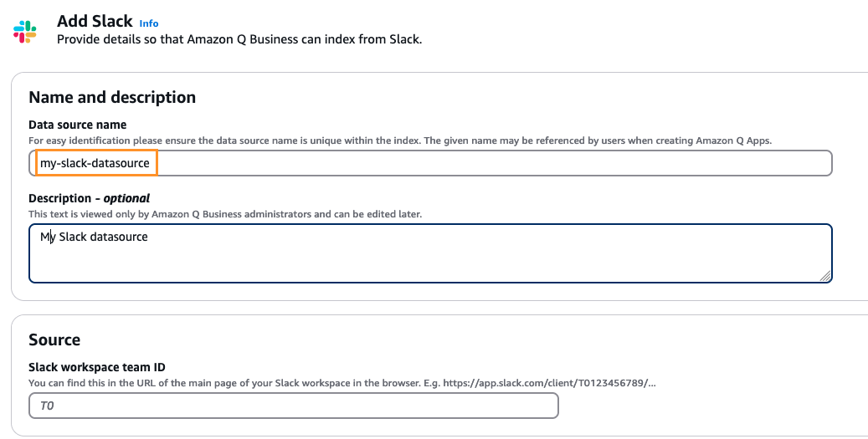Click the Description box resize handle
The height and width of the screenshot is (439, 868).
click(x=824, y=276)
